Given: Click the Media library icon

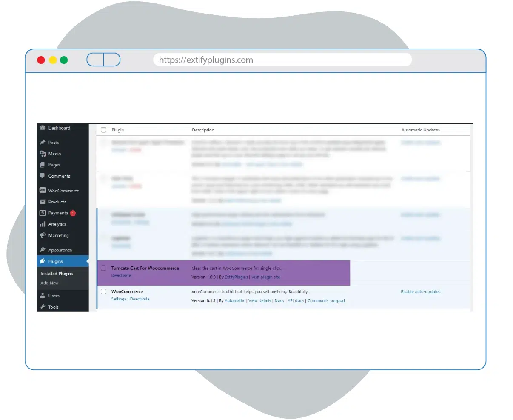Looking at the screenshot, I should point(43,154).
